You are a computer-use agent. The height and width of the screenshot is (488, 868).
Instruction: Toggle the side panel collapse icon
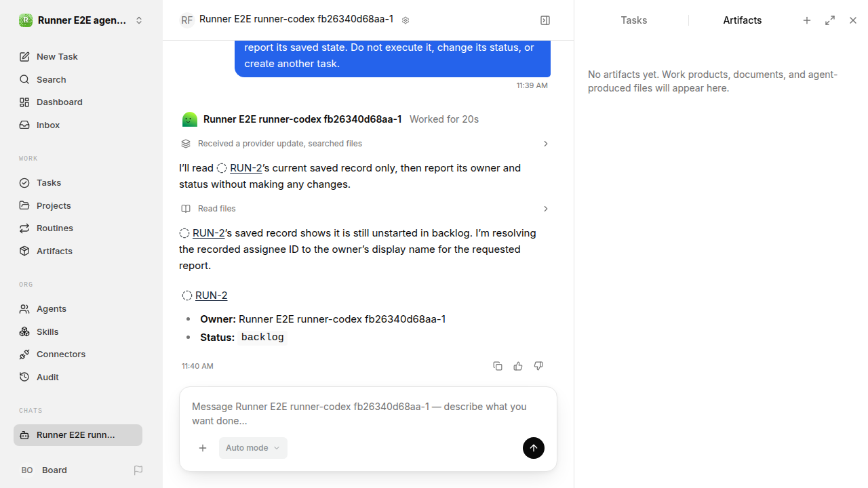[545, 20]
